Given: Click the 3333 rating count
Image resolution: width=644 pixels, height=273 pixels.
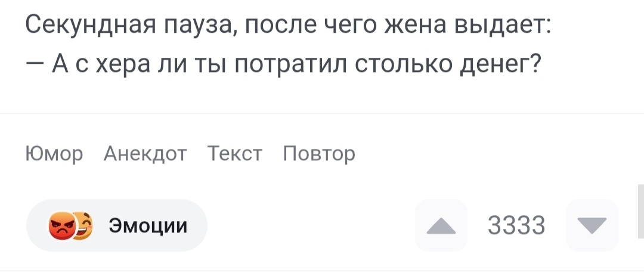Looking at the screenshot, I should coord(516,226).
